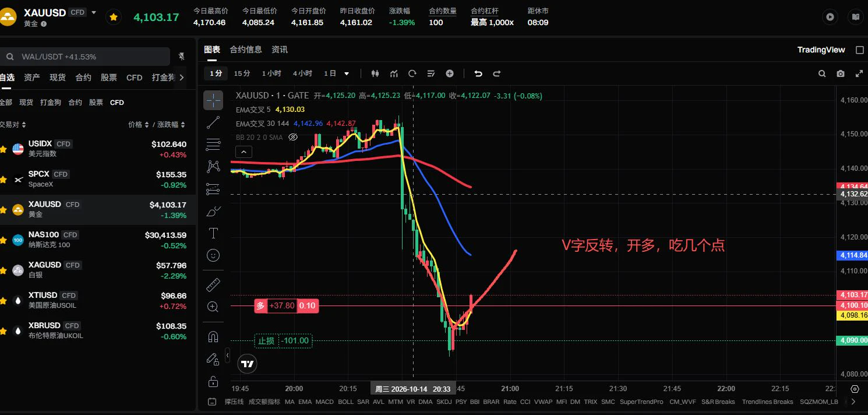Enable the magnet snap mode
Viewport: 868px width, 415px height.
tap(213, 337)
